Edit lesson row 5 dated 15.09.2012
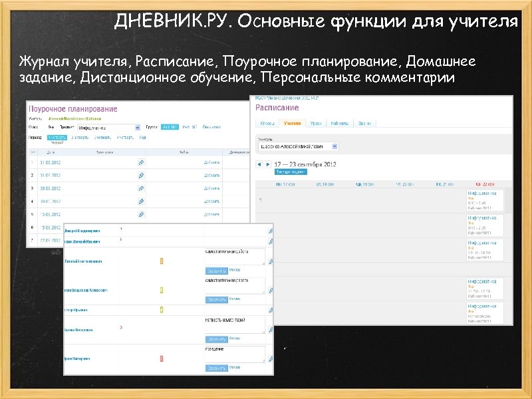The height and width of the screenshot is (399, 532). [141, 214]
